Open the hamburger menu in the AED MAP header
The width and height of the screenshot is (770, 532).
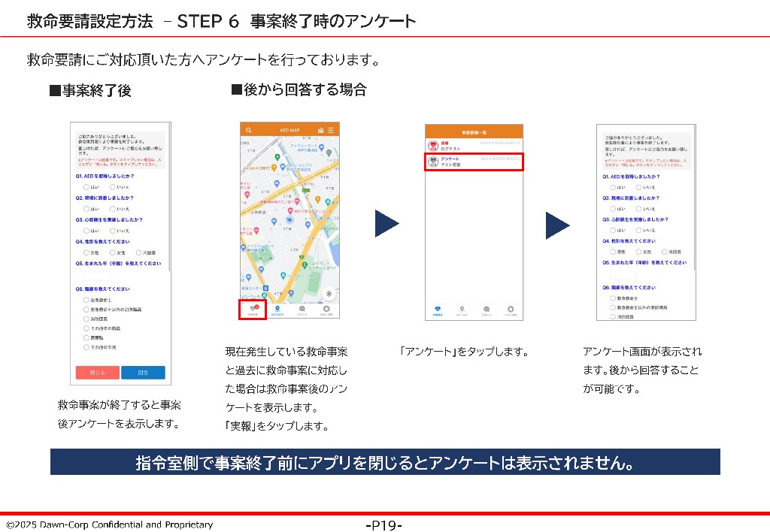[x=331, y=130]
